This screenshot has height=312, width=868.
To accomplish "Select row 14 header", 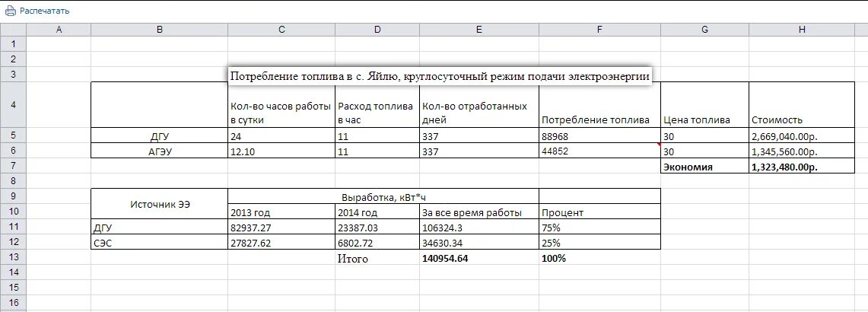I will tap(13, 272).
